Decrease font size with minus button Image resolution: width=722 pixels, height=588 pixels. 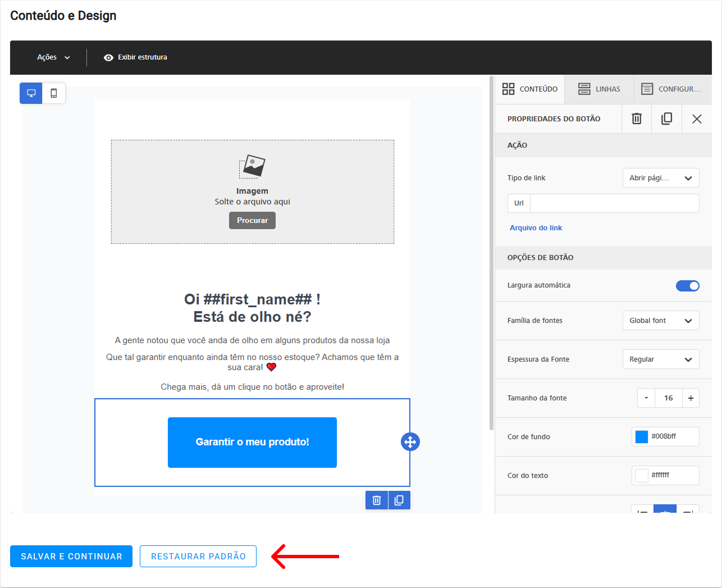coord(646,398)
